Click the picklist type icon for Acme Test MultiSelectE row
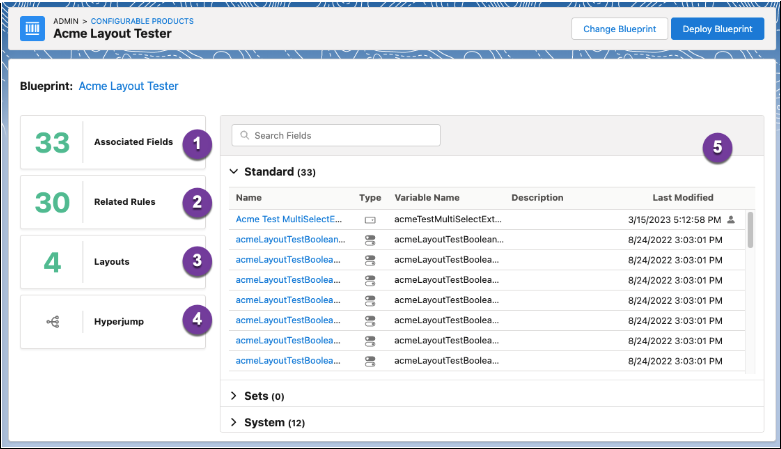The height and width of the screenshot is (449, 781). tap(370, 220)
